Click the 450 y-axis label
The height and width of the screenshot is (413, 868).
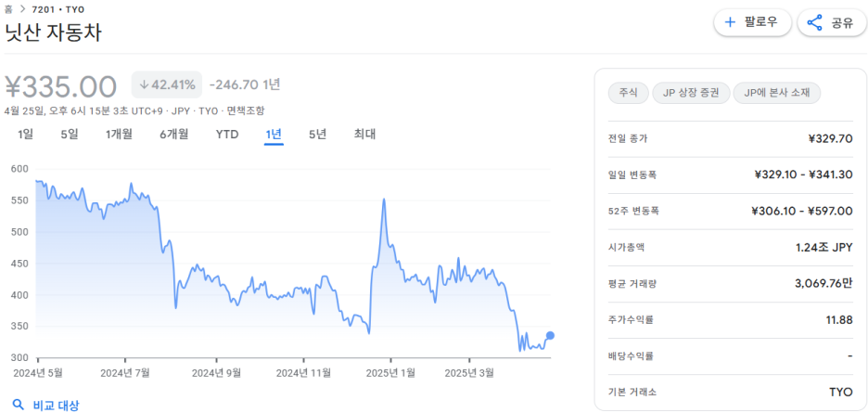[x=19, y=264]
